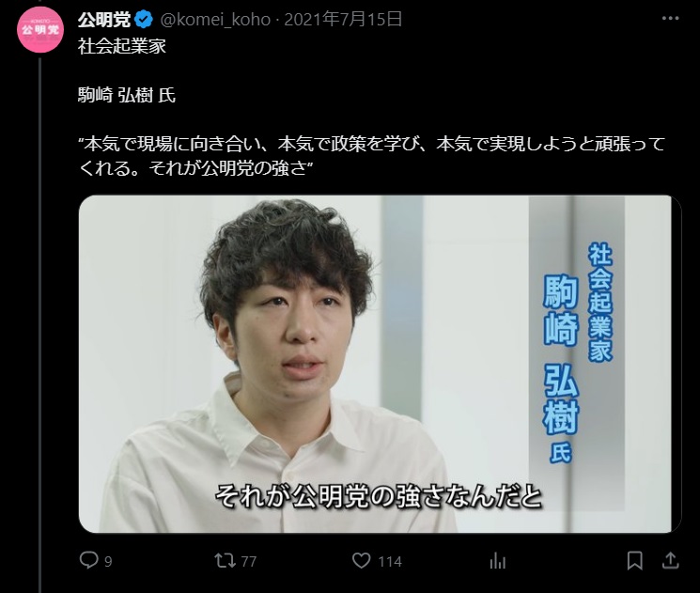700x593 pixels.
Task: Click the 社会起業家 text line in tweet
Action: (122, 46)
